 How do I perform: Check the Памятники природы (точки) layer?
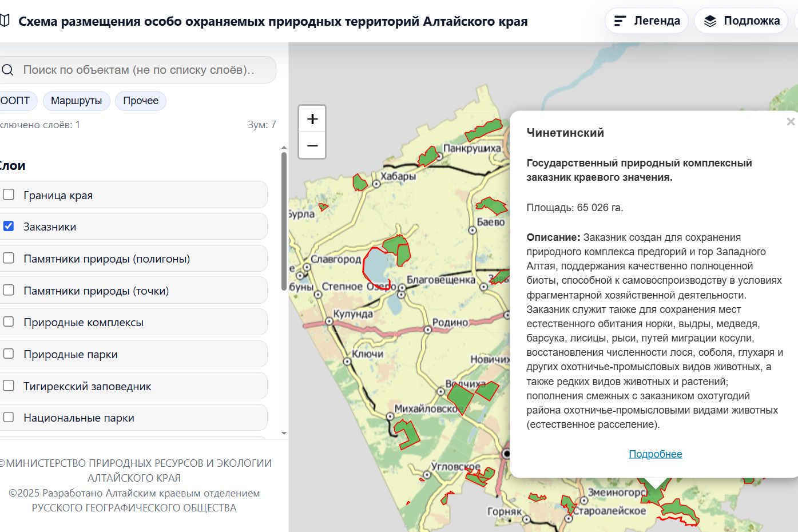(x=8, y=289)
